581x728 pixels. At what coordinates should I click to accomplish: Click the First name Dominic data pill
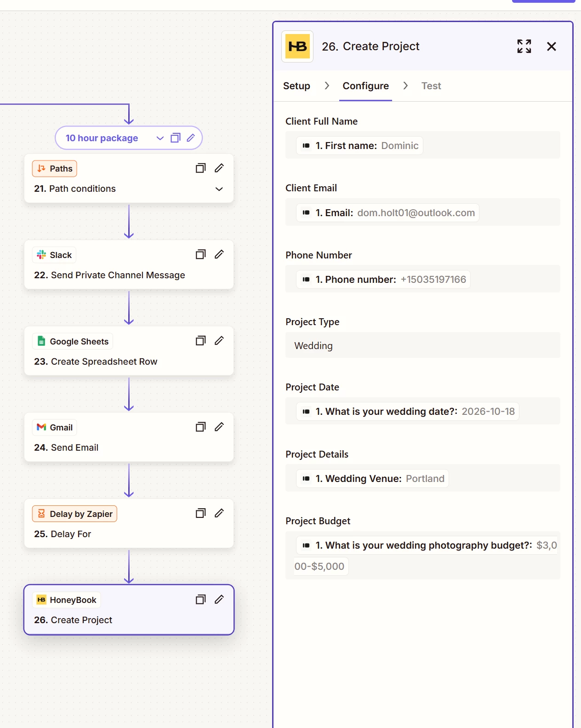(x=359, y=146)
